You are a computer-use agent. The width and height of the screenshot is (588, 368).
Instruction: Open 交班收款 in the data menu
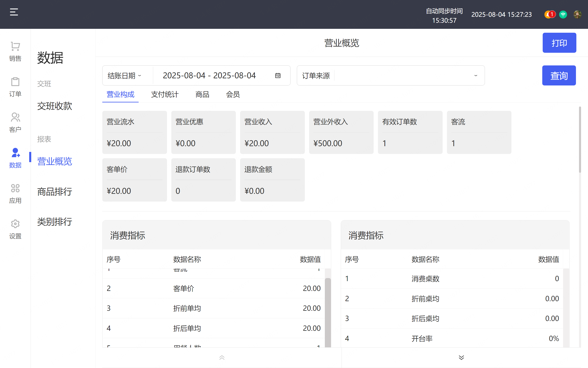pyautogui.click(x=55, y=106)
